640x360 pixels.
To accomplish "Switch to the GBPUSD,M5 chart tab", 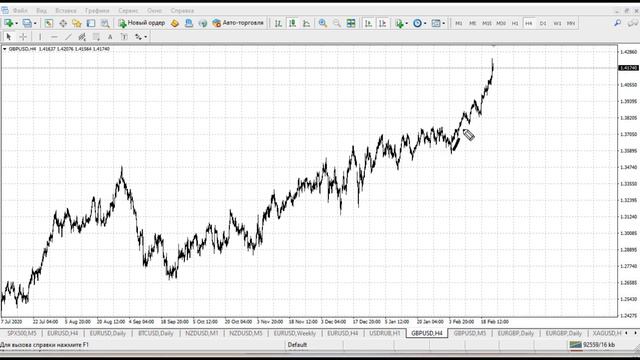I will (470, 333).
